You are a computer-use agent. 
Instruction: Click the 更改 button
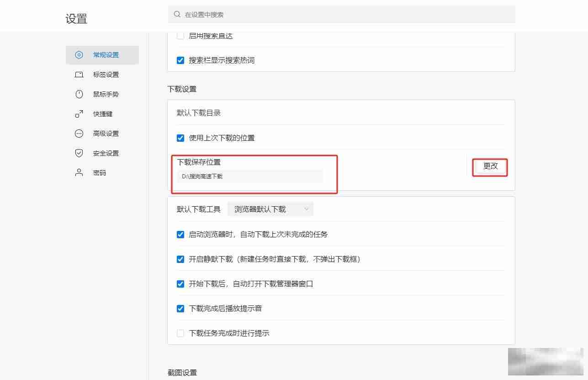pos(491,166)
